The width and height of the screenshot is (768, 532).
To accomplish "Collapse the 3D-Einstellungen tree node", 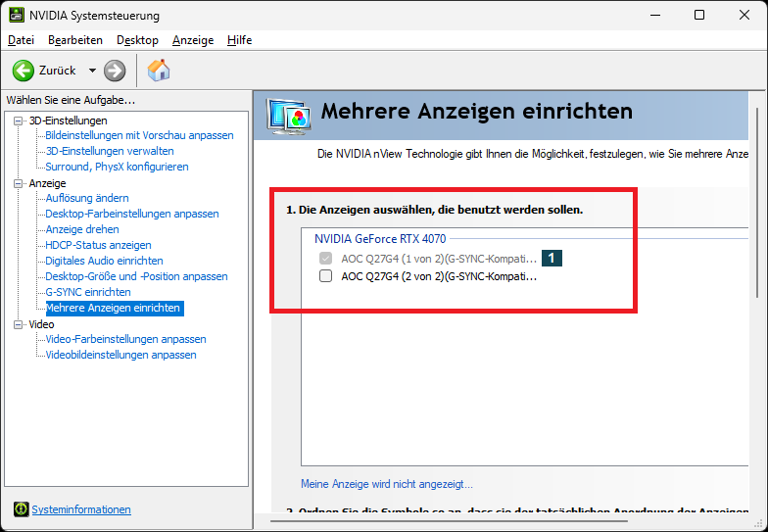I will 18,121.
